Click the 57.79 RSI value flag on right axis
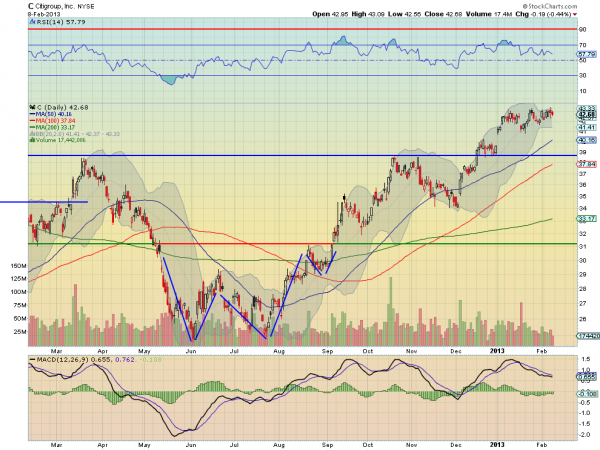The image size is (600, 450). coord(587,54)
